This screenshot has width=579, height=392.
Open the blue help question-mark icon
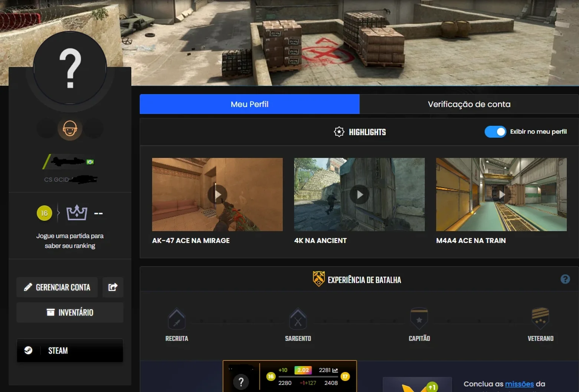[x=565, y=279]
